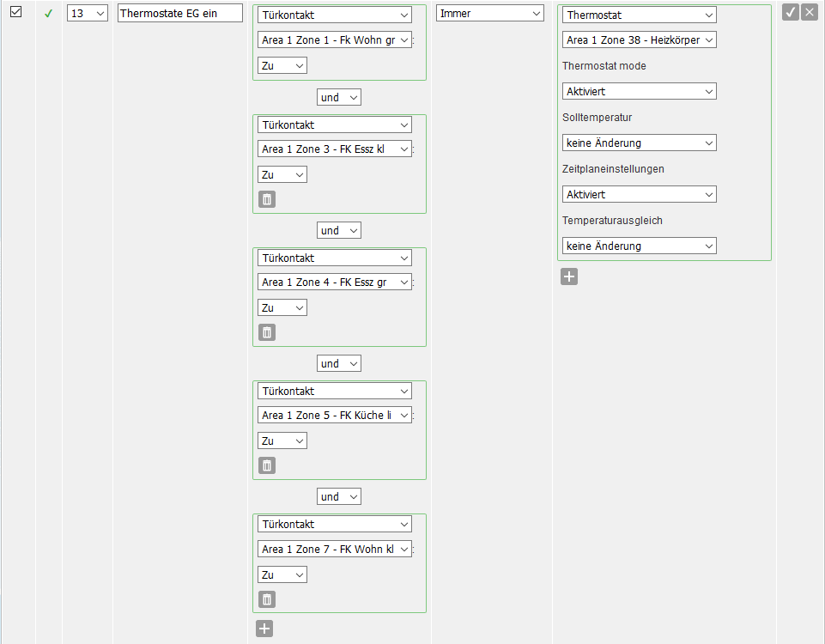Screen dimensions: 825x644
Task: Add a new condition with plus icon
Action: coord(264,629)
